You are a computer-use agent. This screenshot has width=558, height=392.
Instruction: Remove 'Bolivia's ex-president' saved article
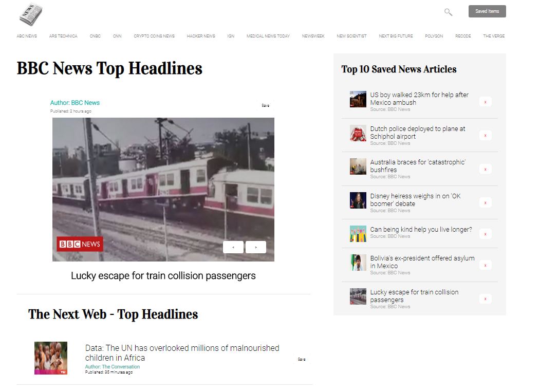pyautogui.click(x=485, y=266)
